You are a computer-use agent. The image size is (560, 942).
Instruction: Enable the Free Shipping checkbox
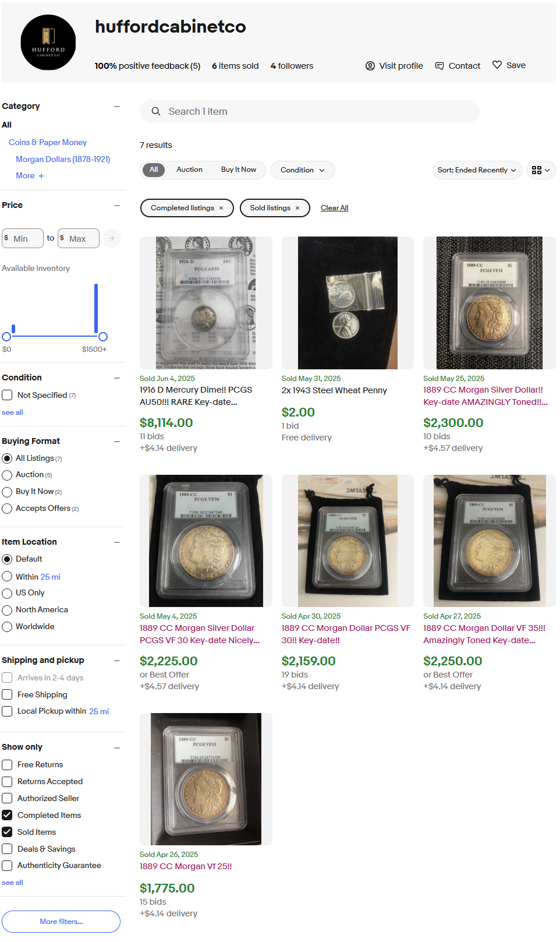pos(7,694)
